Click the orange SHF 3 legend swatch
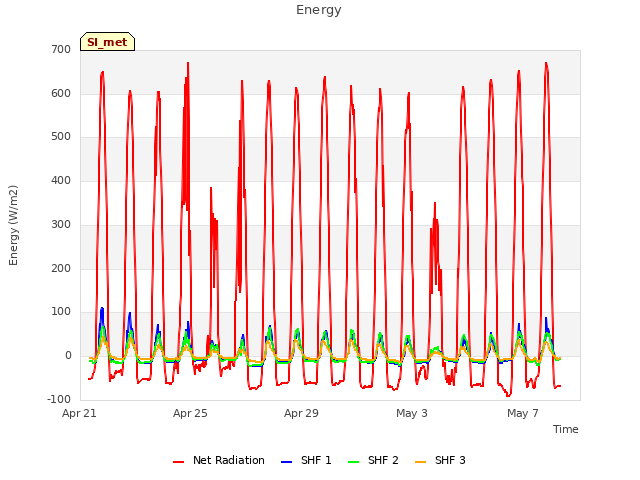The height and width of the screenshot is (480, 640). [420, 462]
